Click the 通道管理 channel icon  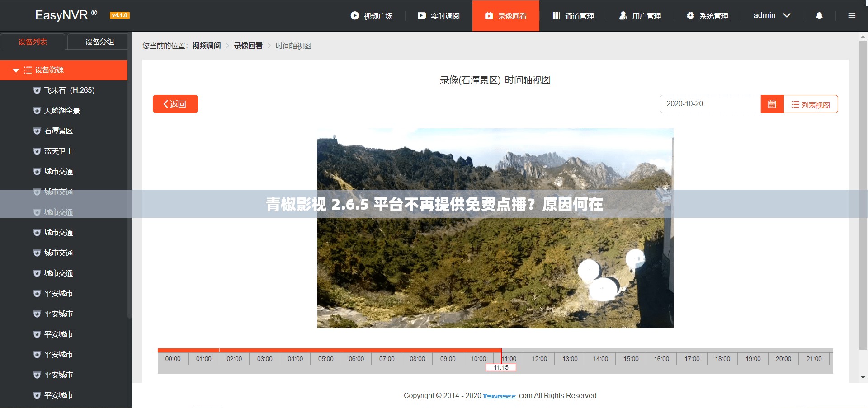point(556,16)
